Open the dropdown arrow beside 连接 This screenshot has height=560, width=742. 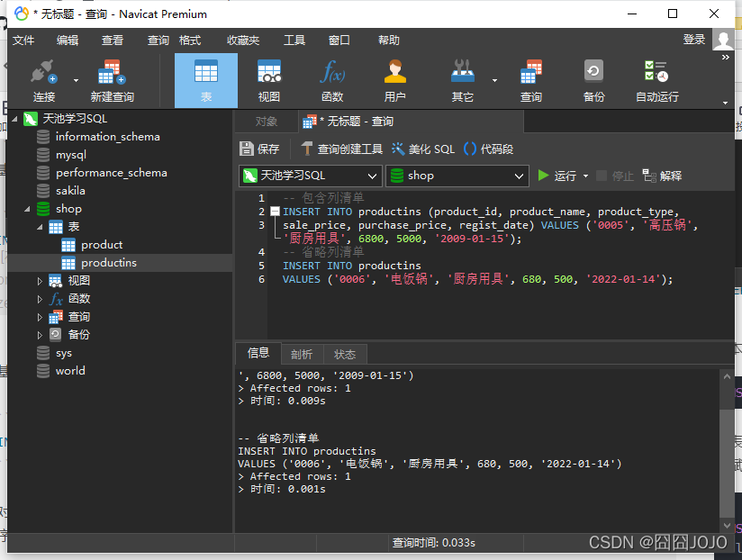77,80
